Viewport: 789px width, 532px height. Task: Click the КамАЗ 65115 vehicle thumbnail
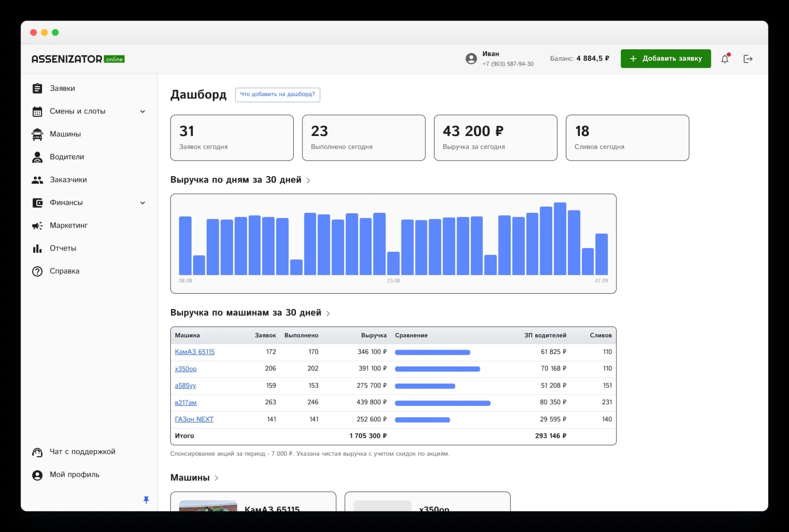click(x=208, y=506)
